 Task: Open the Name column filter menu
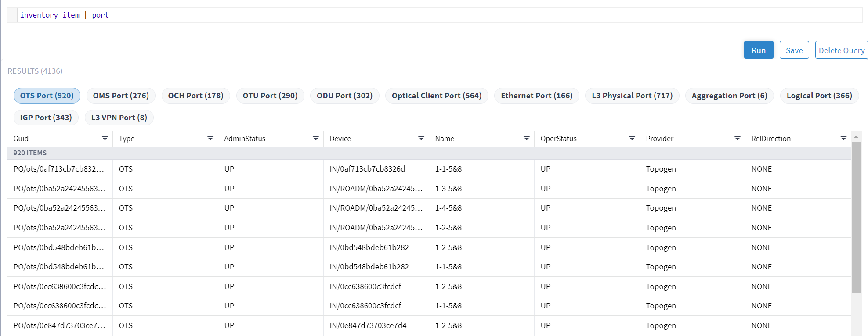[x=526, y=138]
